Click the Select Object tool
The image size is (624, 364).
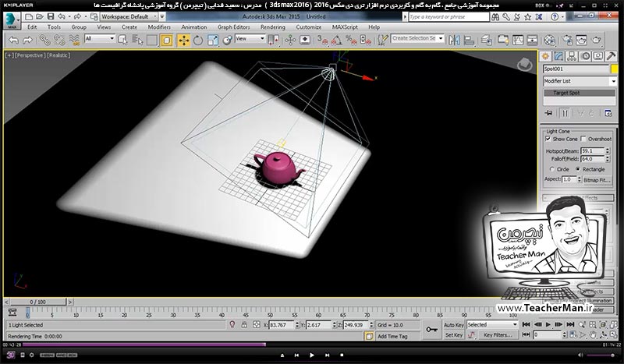122,41
